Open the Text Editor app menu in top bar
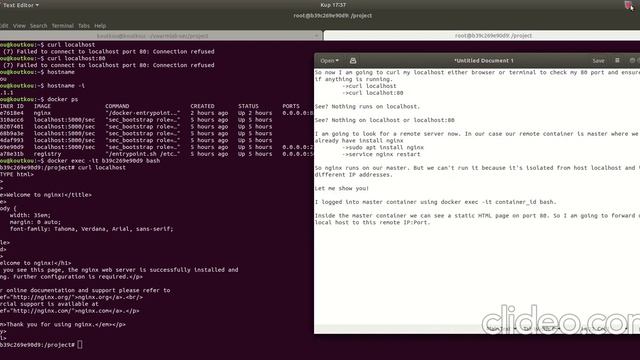Image resolution: width=640 pixels, height=360 pixels. (x=20, y=5)
